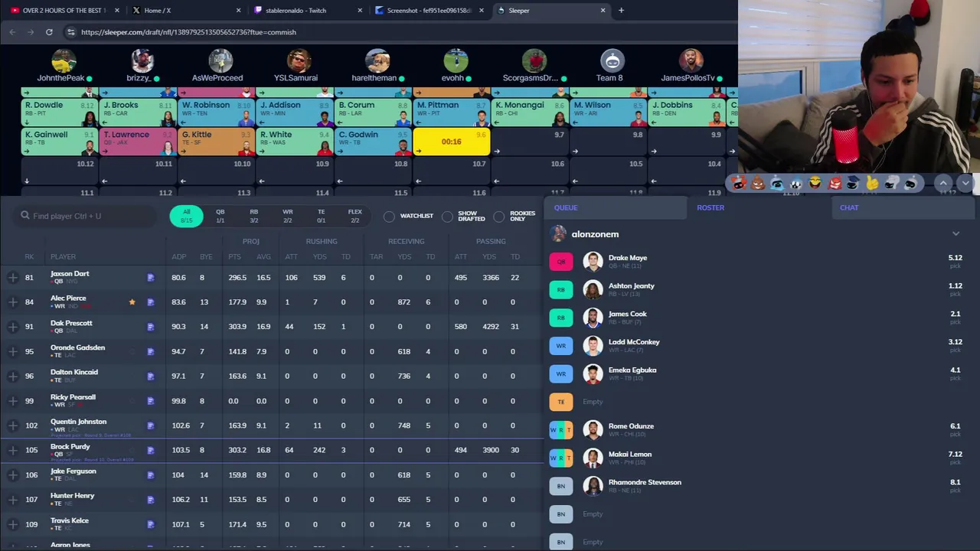Viewport: 980px width, 551px height.
Task: Click the plus icon beside Dalton Kincaid
Action: (x=13, y=377)
